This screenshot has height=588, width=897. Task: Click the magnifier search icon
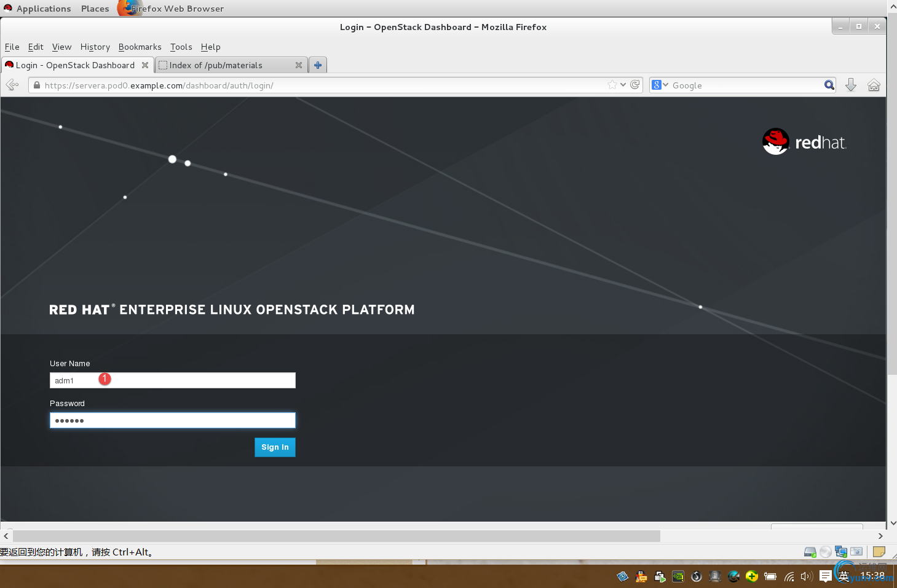pyautogui.click(x=829, y=85)
